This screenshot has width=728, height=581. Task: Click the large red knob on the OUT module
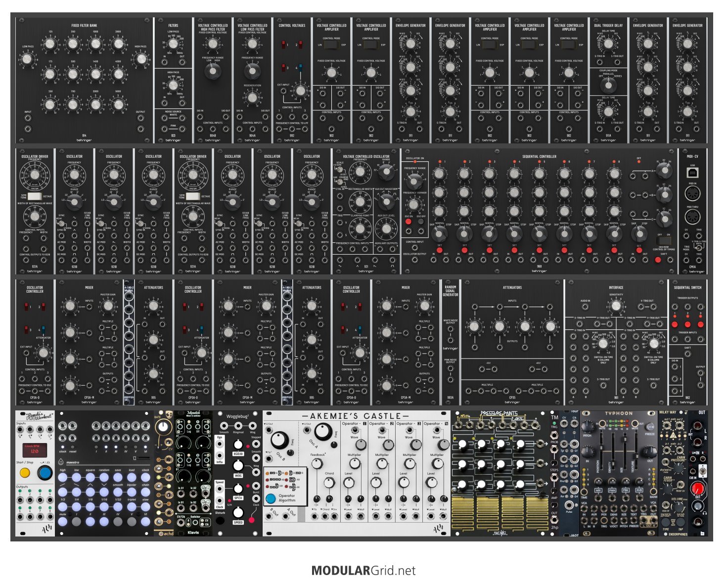(x=698, y=489)
